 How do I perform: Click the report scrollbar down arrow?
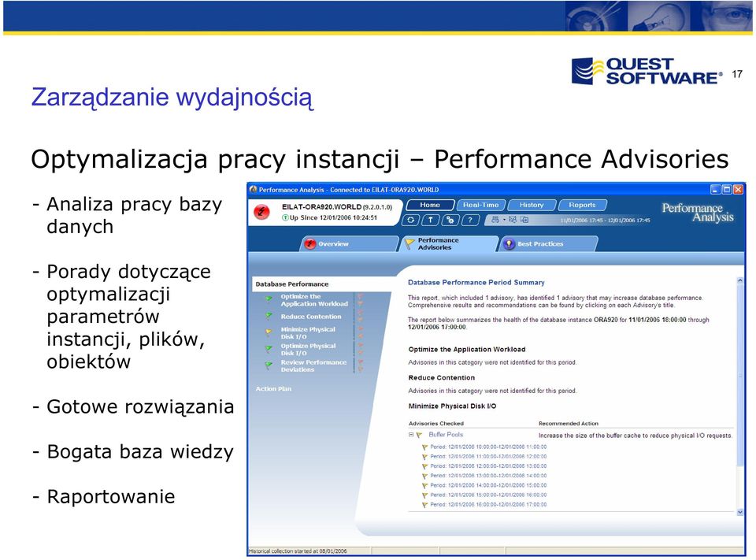click(740, 512)
